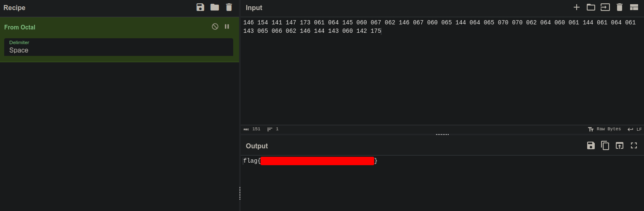Open a folder as input
The width and height of the screenshot is (644, 211).
pyautogui.click(x=591, y=7)
